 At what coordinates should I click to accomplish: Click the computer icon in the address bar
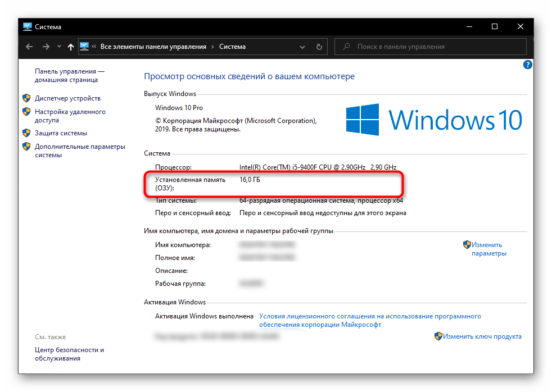[84, 47]
